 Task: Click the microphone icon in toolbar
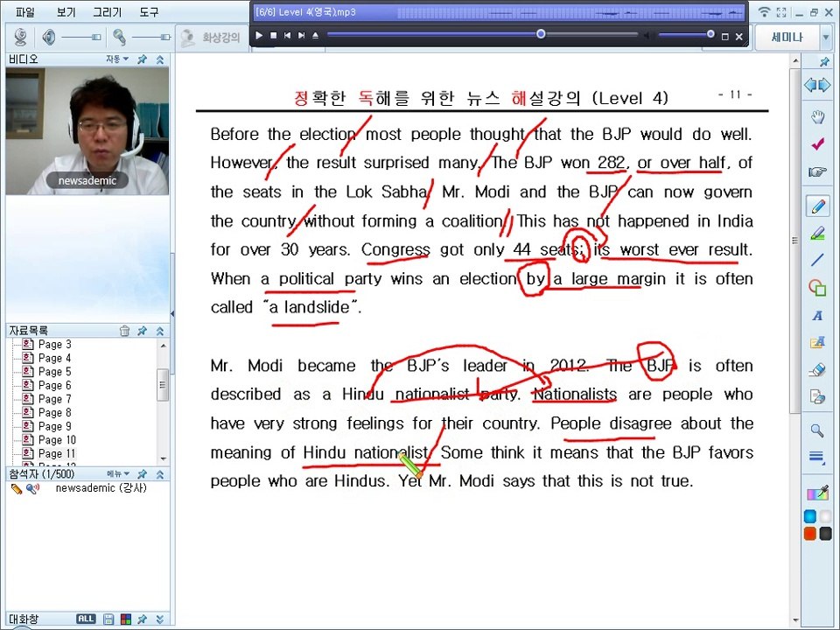[x=119, y=37]
